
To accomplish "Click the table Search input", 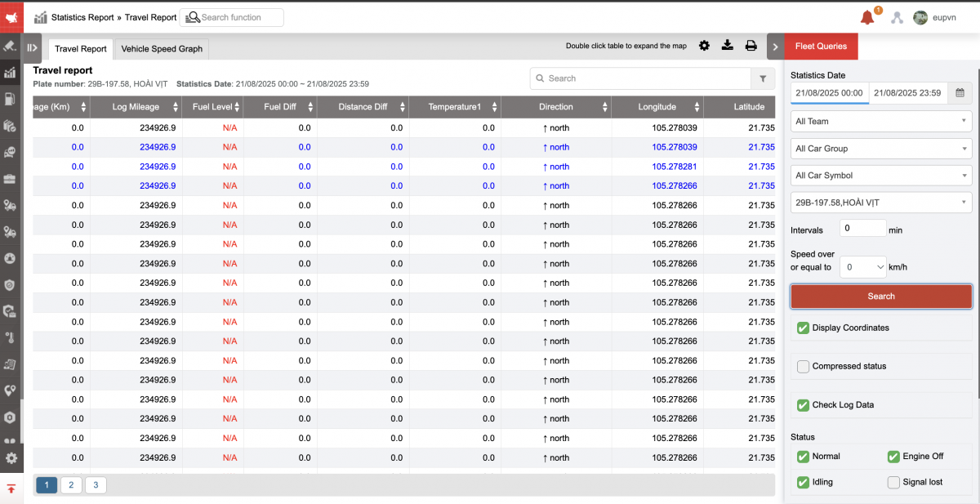I will tap(641, 78).
